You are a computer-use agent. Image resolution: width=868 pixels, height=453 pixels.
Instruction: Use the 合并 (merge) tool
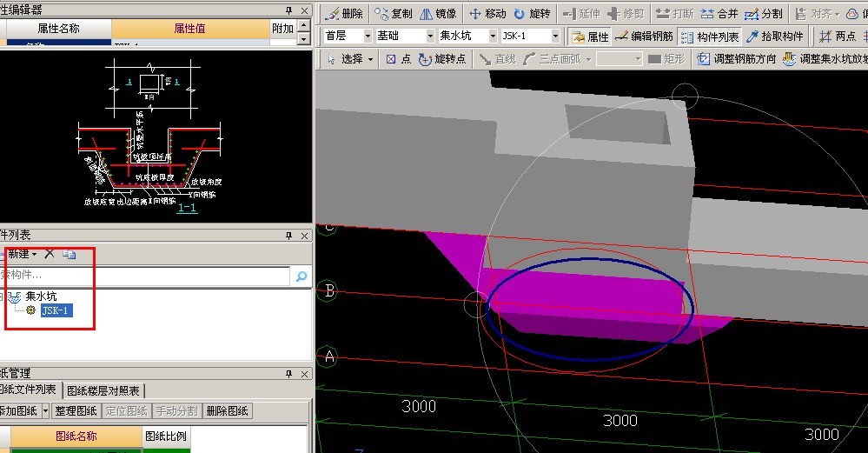(x=719, y=13)
